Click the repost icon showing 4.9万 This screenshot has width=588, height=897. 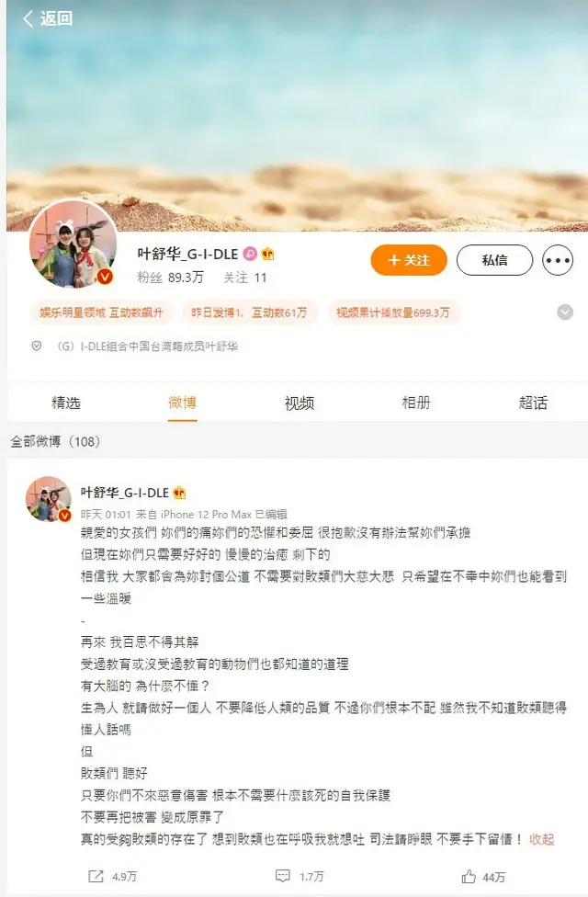pos(96,876)
